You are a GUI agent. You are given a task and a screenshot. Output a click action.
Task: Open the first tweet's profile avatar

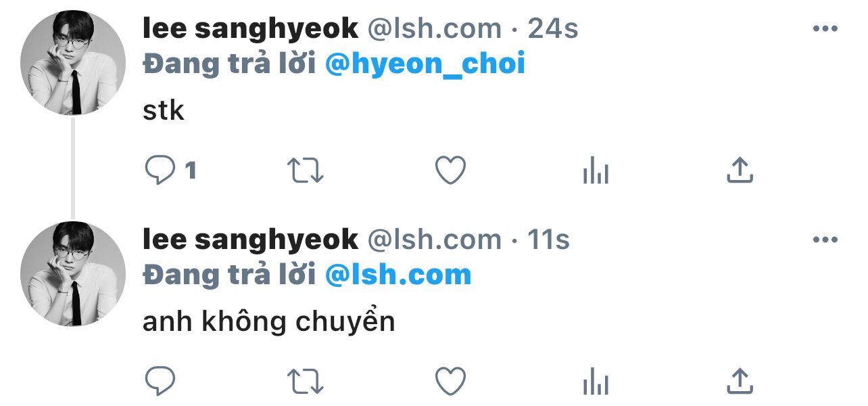coord(73,62)
